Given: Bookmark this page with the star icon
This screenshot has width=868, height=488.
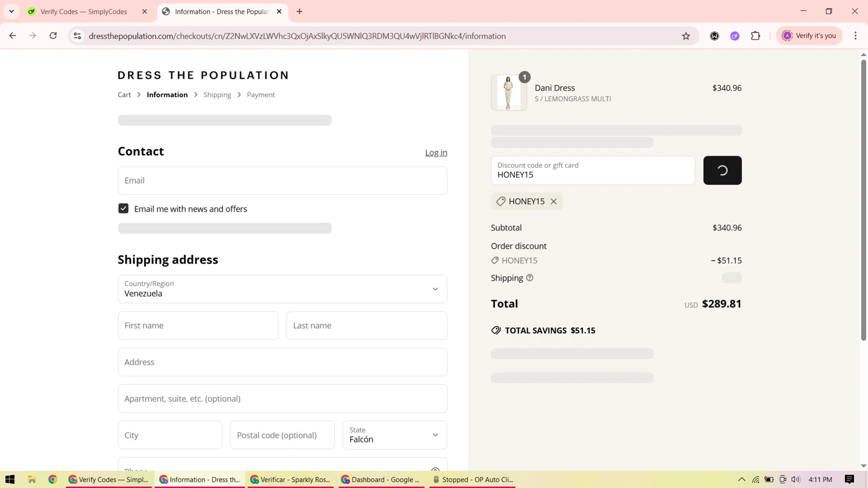Looking at the screenshot, I should click(686, 36).
